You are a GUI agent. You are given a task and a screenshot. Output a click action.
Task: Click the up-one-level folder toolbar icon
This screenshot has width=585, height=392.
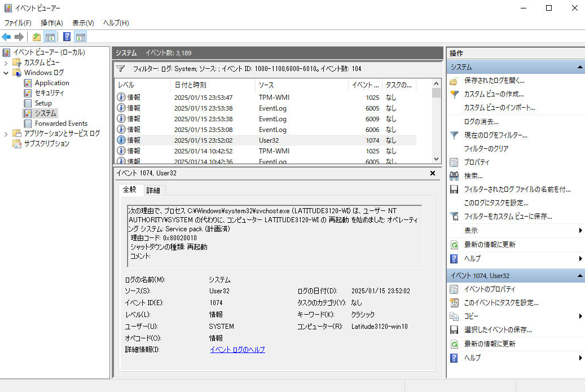coord(37,37)
